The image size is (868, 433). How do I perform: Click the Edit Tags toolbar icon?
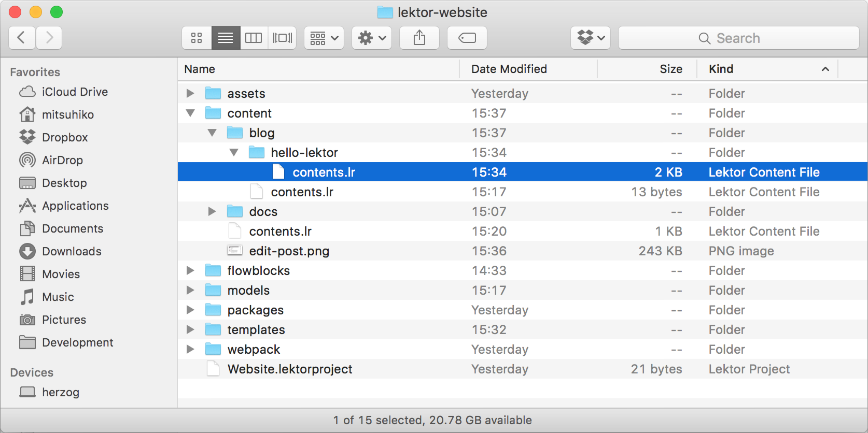point(467,38)
